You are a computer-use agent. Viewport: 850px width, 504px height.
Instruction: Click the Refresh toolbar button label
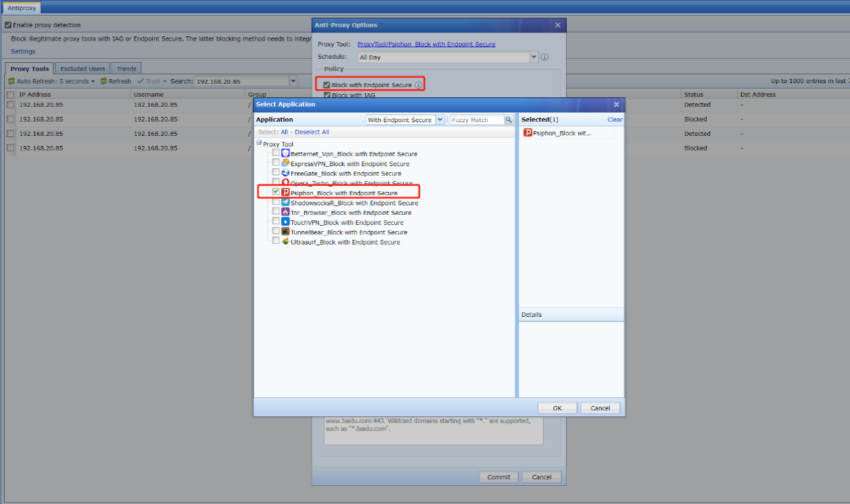[x=120, y=81]
